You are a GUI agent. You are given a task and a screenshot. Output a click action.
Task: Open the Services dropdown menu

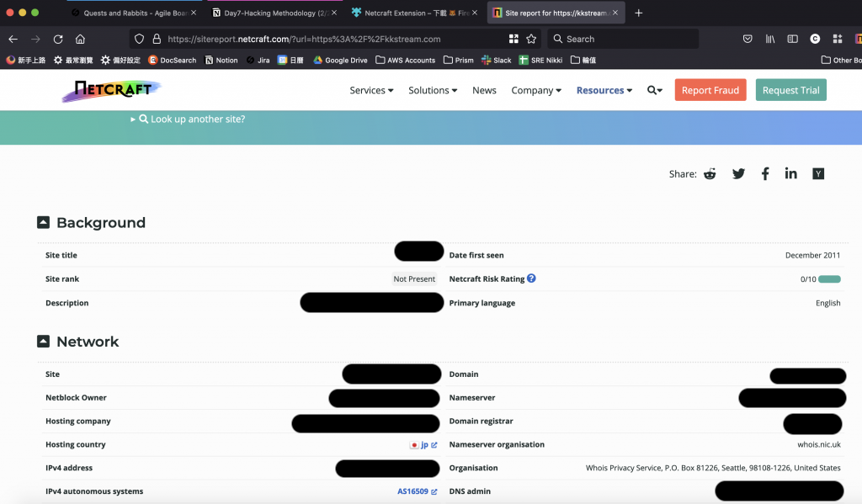point(371,90)
